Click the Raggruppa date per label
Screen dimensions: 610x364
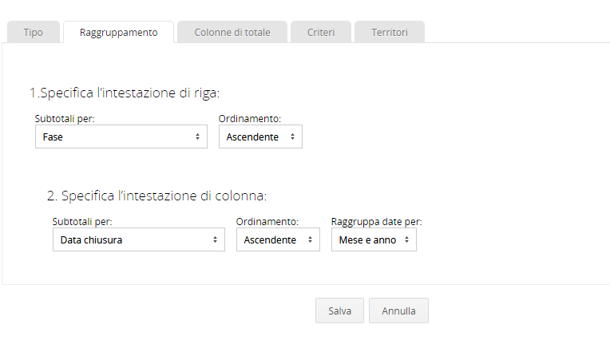(377, 222)
